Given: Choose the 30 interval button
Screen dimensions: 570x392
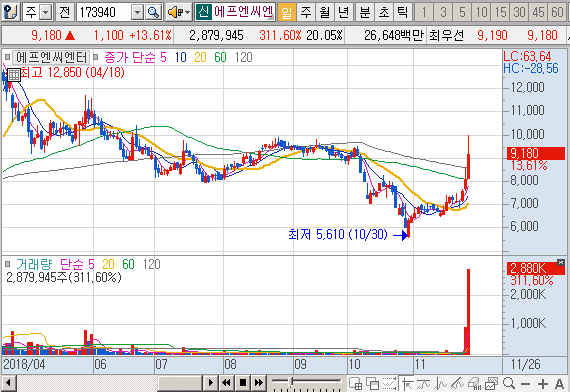Looking at the screenshot, I should click(x=519, y=12).
